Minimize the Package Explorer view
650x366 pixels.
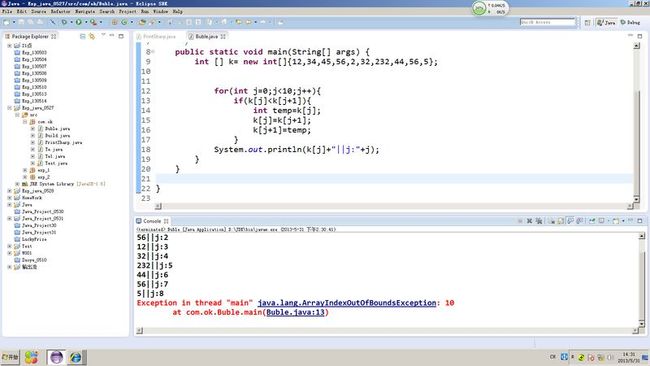(x=112, y=36)
